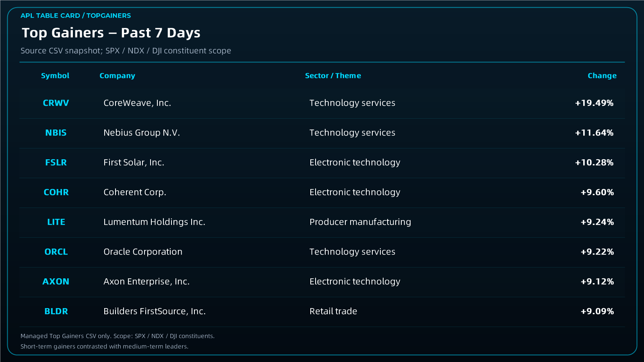
Task: Click the Builders FirstSource, Inc. company name
Action: 155,311
